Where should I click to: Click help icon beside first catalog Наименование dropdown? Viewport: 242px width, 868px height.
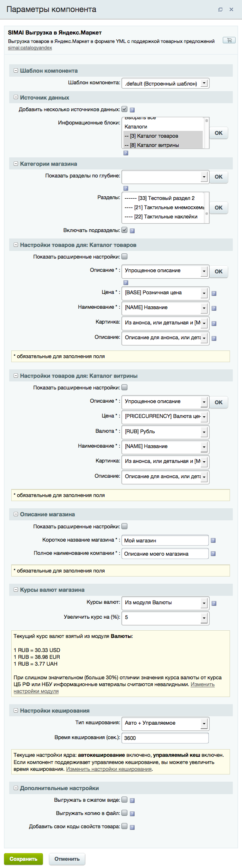click(214, 308)
